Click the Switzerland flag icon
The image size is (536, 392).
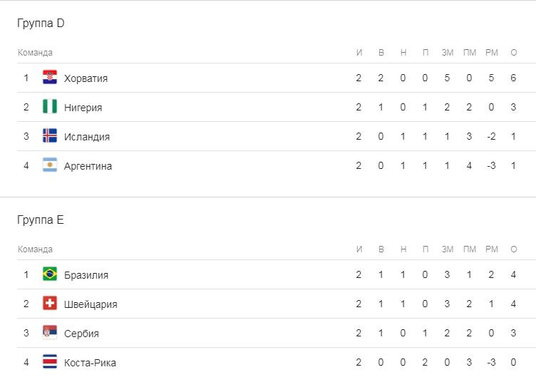50,304
